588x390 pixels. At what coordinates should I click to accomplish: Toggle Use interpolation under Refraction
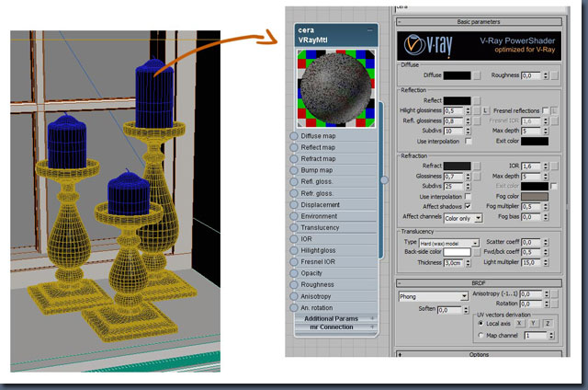tap(468, 196)
